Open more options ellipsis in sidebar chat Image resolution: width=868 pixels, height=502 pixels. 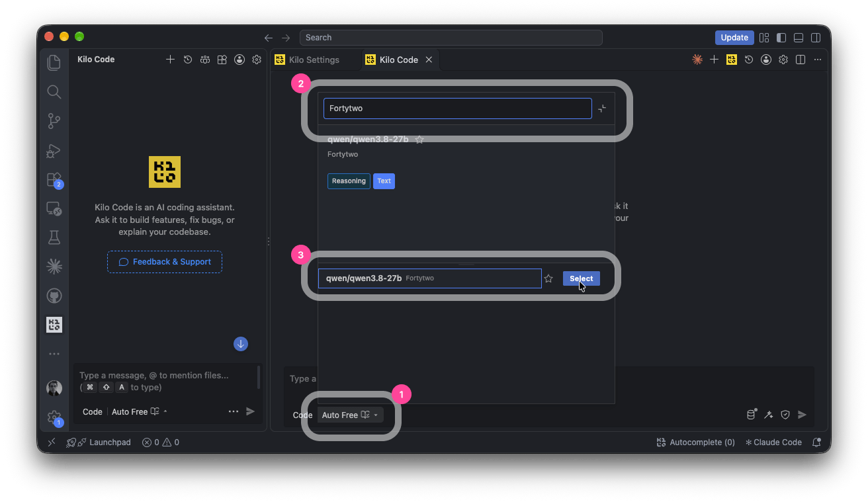234,411
